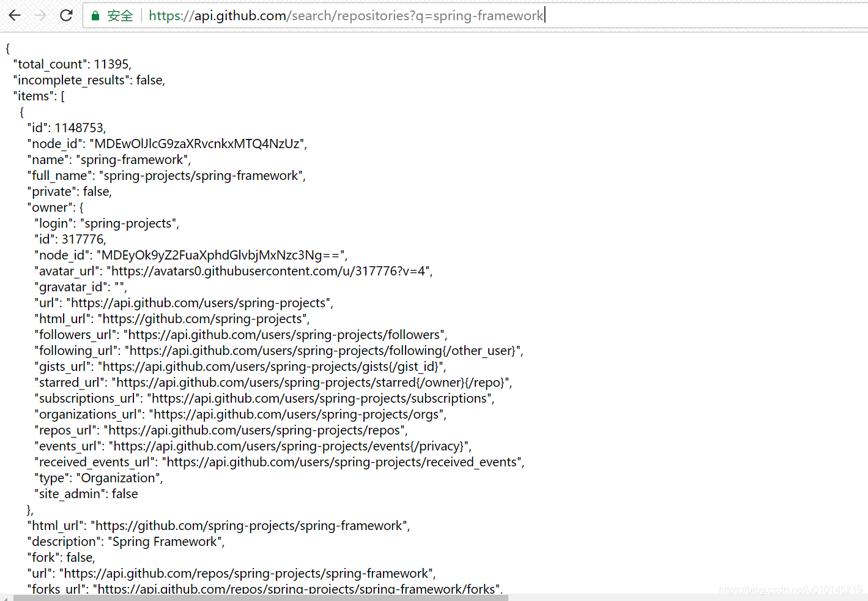Click the green secure lock icon
The image size is (868, 601).
point(95,16)
